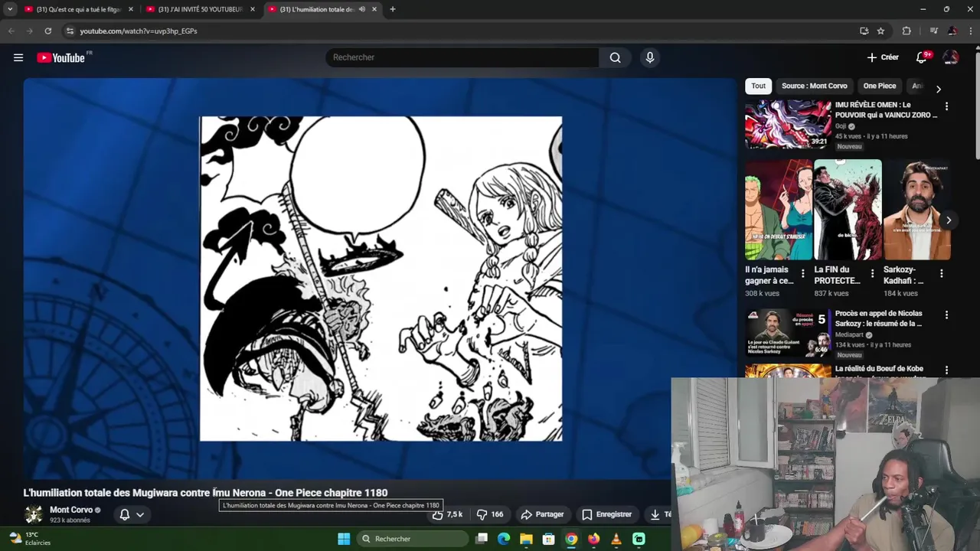Open options for La FIN du PROTECTE short
The width and height of the screenshot is (980, 551).
(872, 273)
